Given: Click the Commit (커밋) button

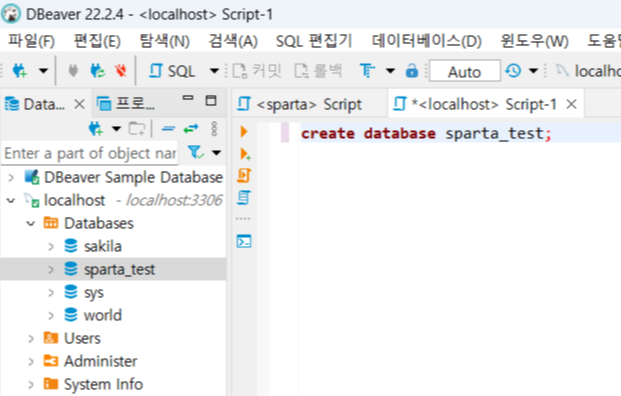Looking at the screenshot, I should point(257,71).
